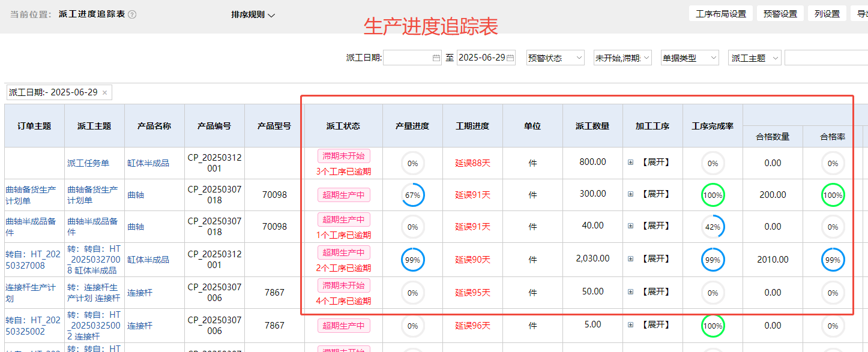Open calendar icon for 2025-06-29 date
Viewport: 868px width, 352px height.
[x=510, y=58]
